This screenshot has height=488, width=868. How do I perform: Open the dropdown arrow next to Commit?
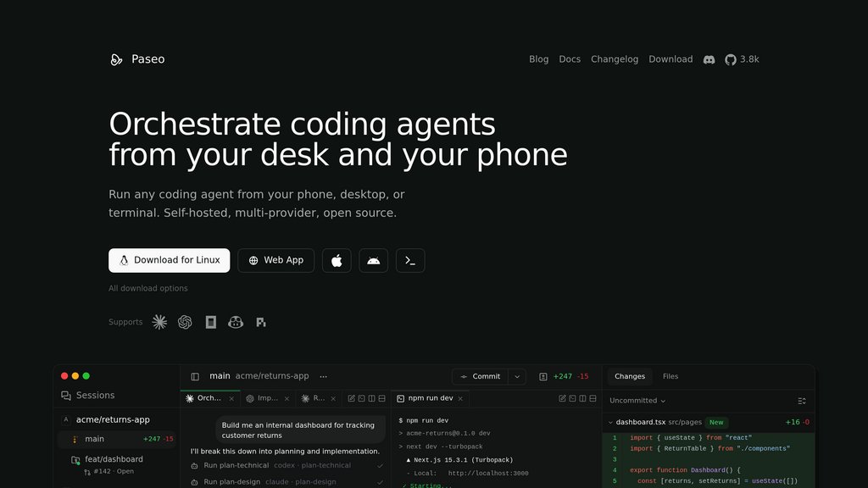point(517,376)
